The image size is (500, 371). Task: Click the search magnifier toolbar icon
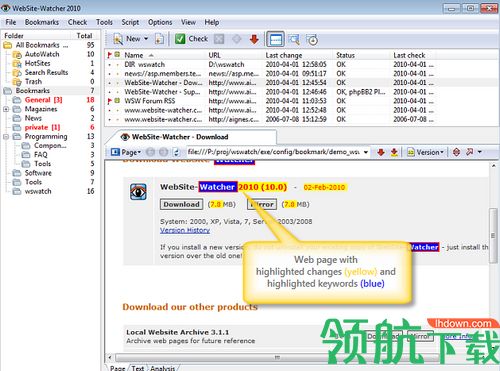[294, 40]
